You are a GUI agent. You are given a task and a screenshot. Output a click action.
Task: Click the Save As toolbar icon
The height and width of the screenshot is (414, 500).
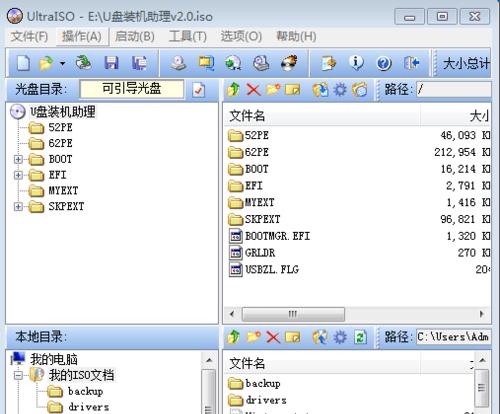[x=139, y=63]
